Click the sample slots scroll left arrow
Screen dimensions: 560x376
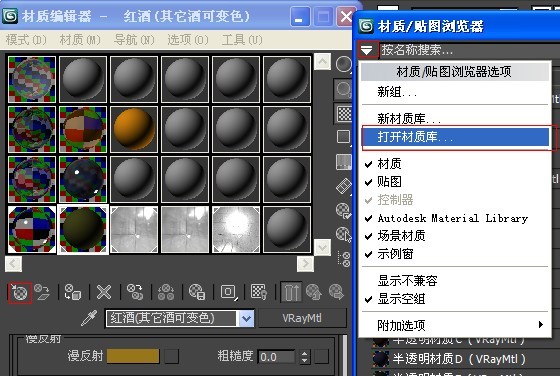coord(14,264)
